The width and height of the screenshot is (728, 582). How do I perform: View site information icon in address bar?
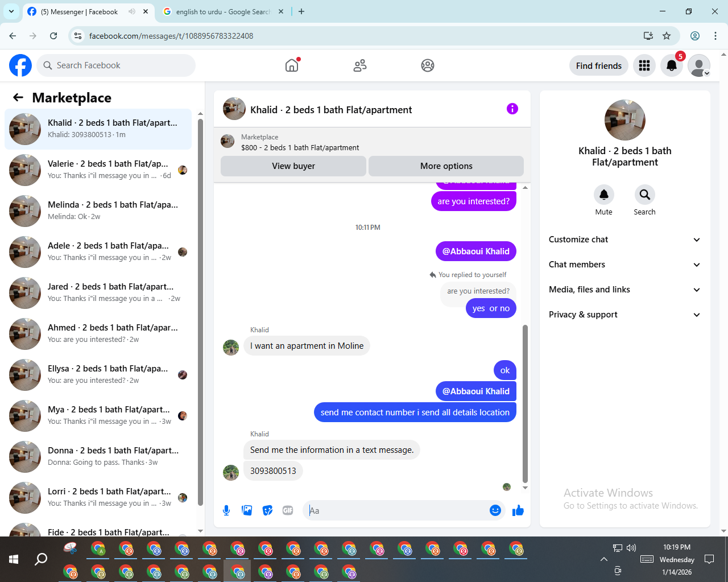point(78,36)
